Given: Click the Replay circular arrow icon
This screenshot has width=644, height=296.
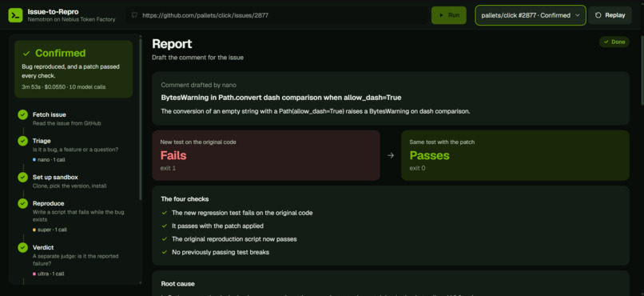Looking at the screenshot, I should [598, 15].
